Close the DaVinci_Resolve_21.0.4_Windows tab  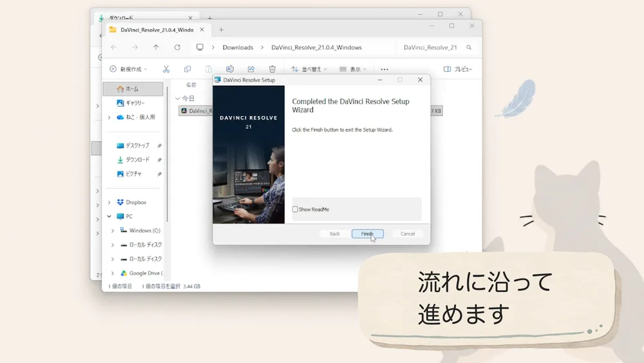pyautogui.click(x=202, y=30)
